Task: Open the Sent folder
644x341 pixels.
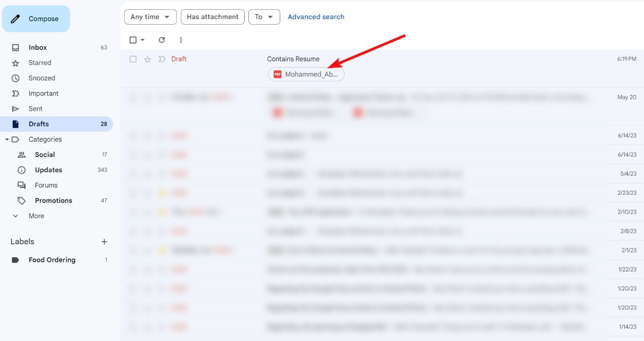Action: click(36, 109)
